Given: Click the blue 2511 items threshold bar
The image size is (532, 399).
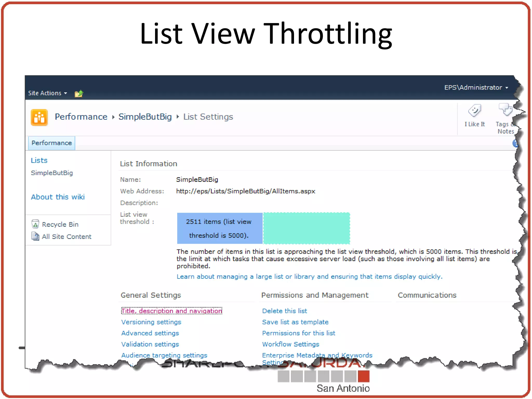Looking at the screenshot, I should click(x=220, y=228).
